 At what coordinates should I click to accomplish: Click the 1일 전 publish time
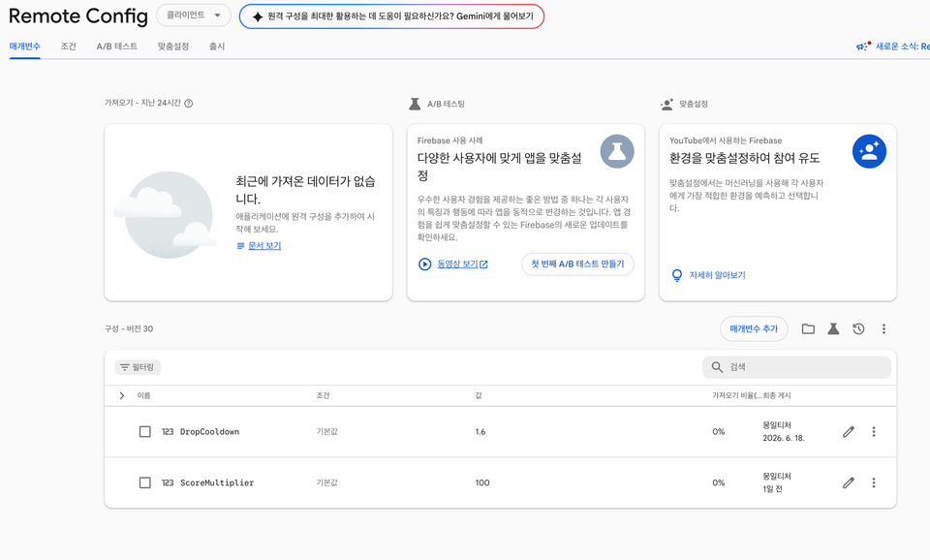(773, 489)
